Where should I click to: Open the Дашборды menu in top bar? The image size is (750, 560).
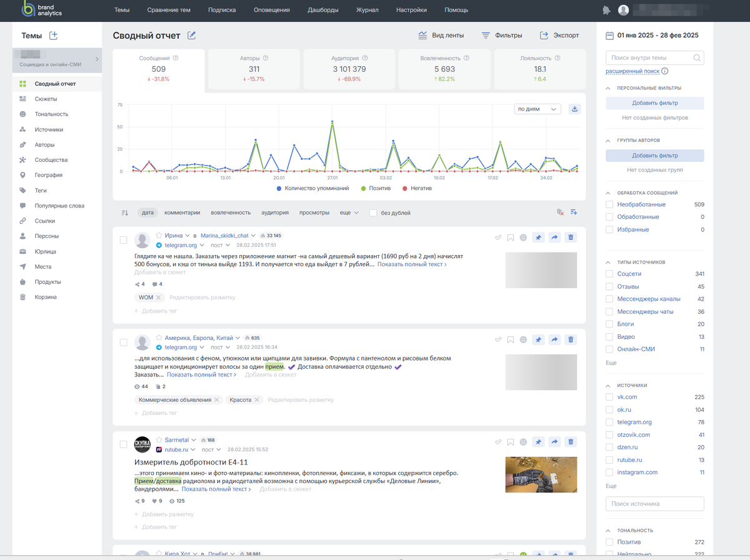click(323, 10)
